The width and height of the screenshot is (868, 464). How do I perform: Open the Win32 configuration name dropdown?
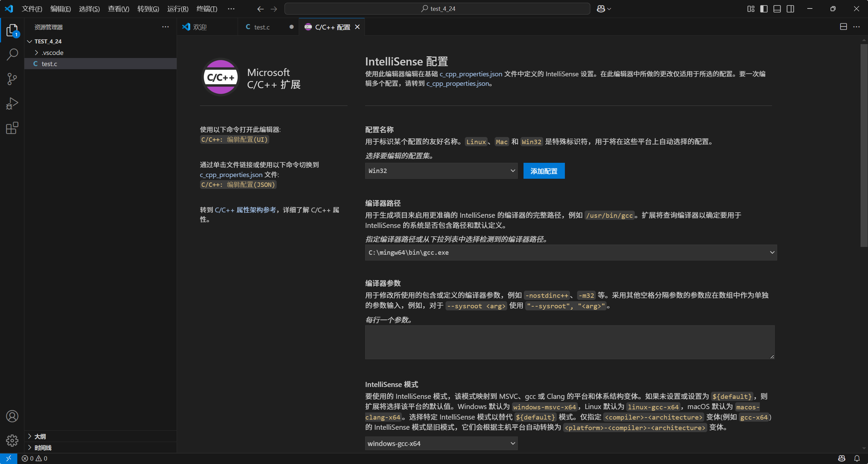tap(441, 171)
